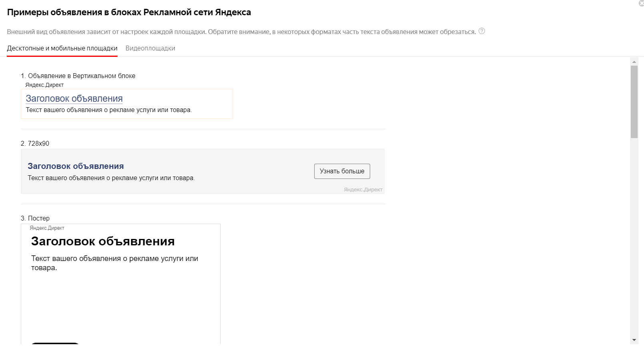
Task: Click Яндекс.Директ label in the 728x90 banner
Action: click(x=363, y=190)
